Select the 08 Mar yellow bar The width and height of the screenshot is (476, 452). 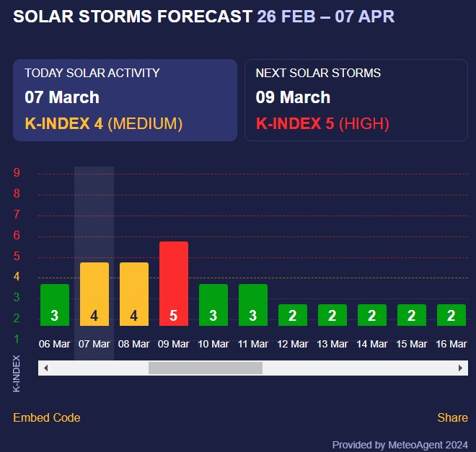pos(134,294)
